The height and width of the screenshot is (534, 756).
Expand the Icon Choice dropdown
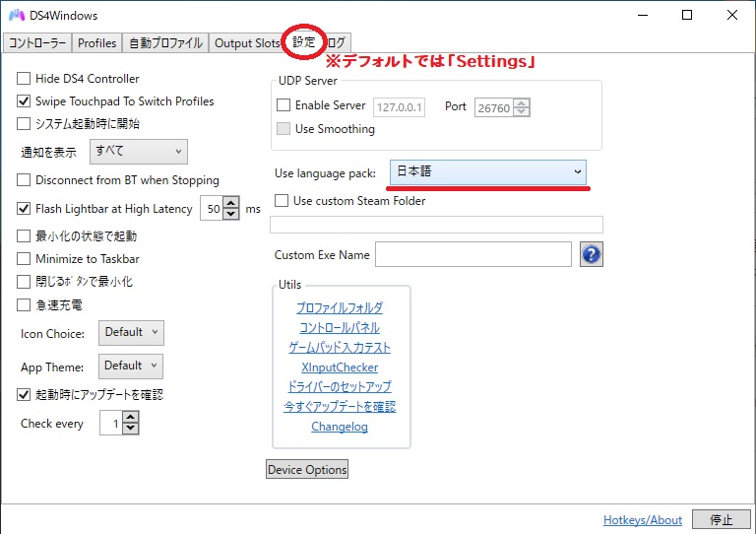point(131,333)
